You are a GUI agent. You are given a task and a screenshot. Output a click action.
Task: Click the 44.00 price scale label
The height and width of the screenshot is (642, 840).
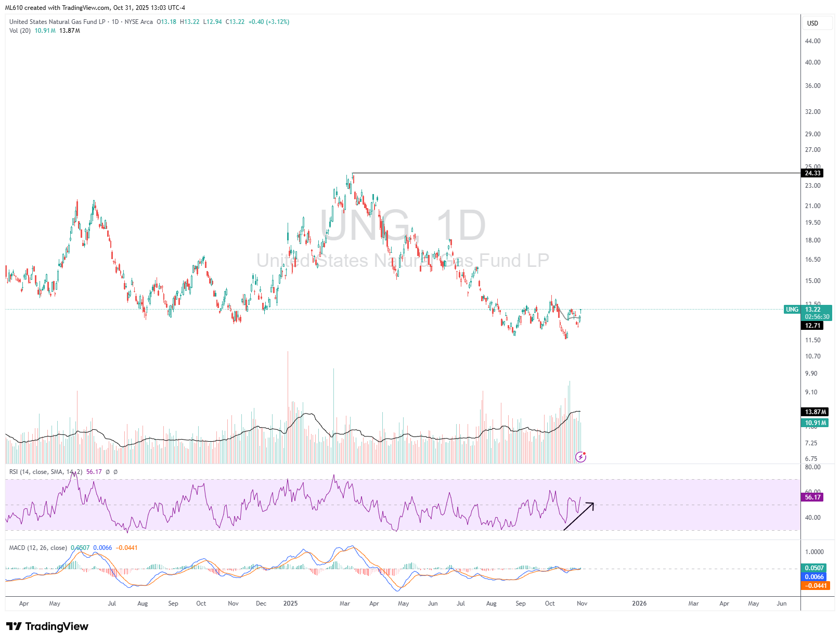point(812,41)
